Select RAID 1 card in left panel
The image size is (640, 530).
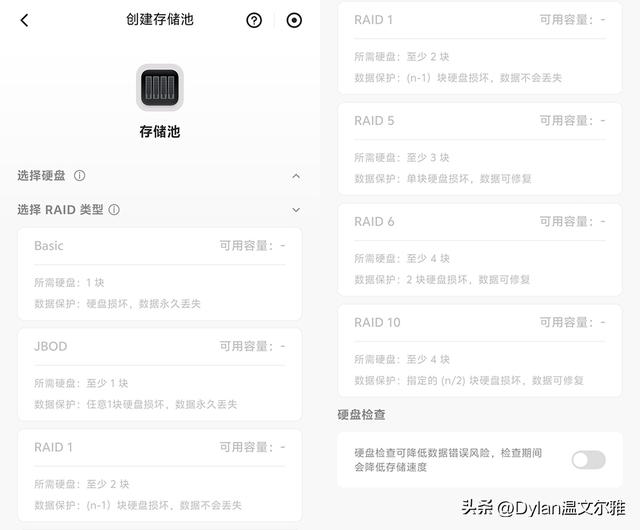click(160, 475)
